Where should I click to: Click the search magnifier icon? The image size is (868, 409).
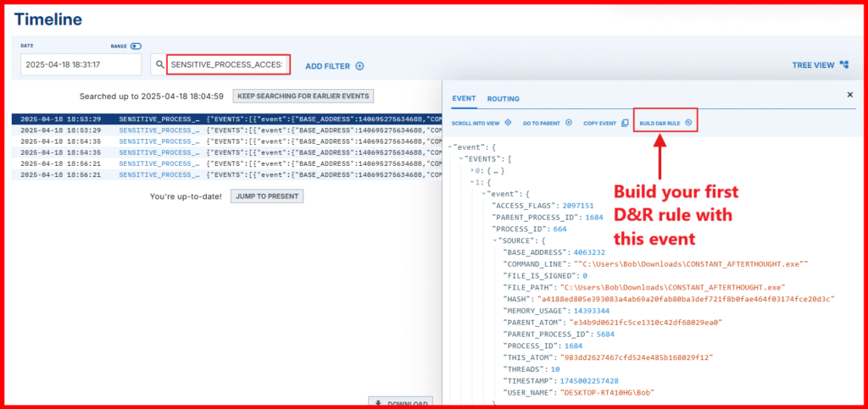tap(159, 64)
